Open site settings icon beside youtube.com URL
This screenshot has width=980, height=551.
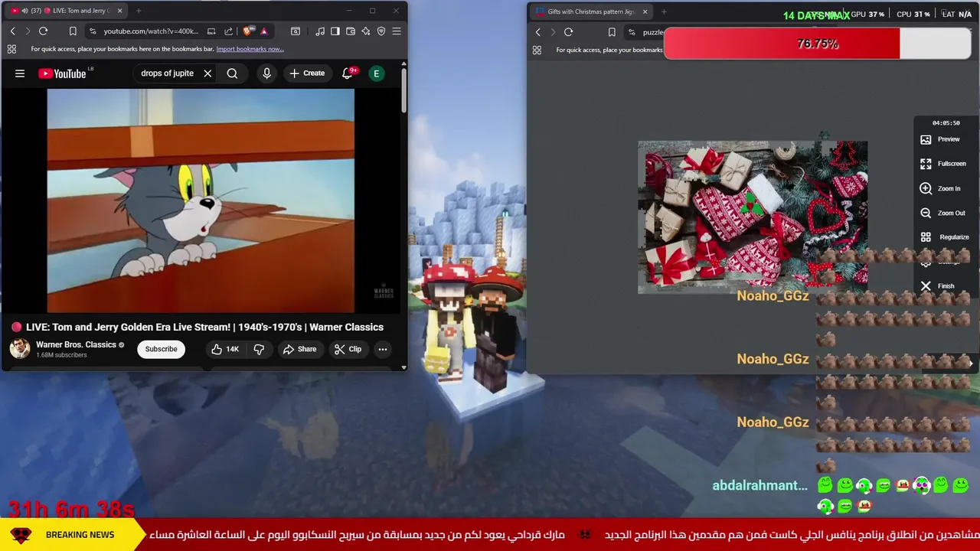pyautogui.click(x=93, y=31)
